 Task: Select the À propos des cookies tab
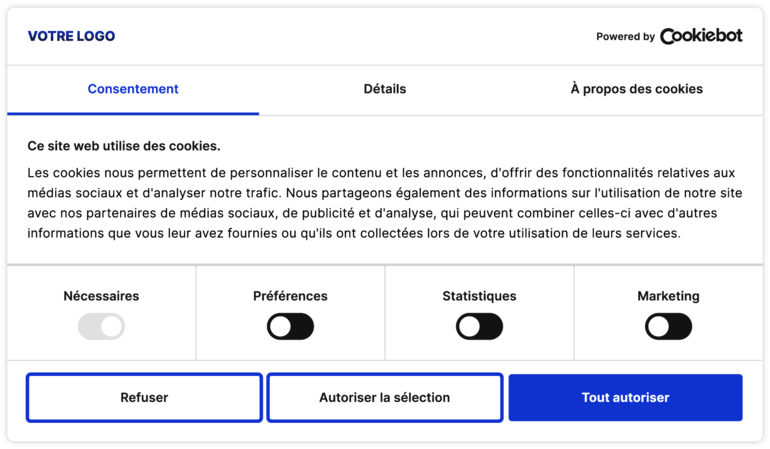(636, 89)
